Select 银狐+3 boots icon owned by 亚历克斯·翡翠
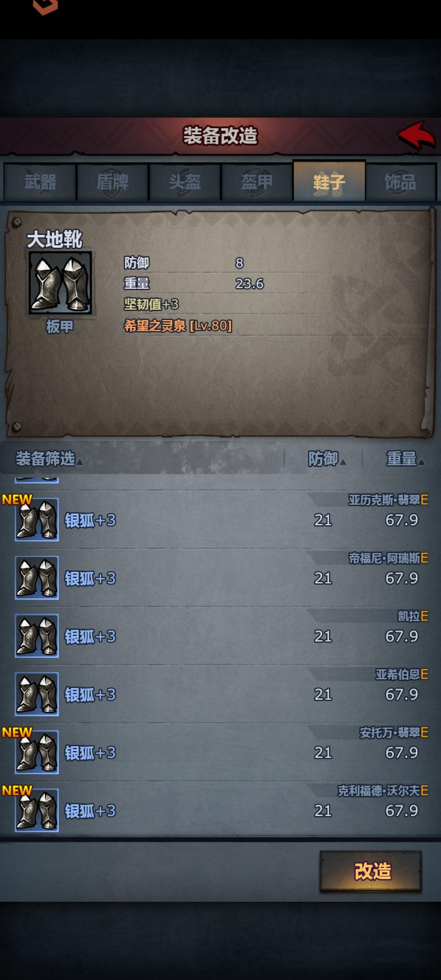The width and height of the screenshot is (441, 980). [x=37, y=520]
